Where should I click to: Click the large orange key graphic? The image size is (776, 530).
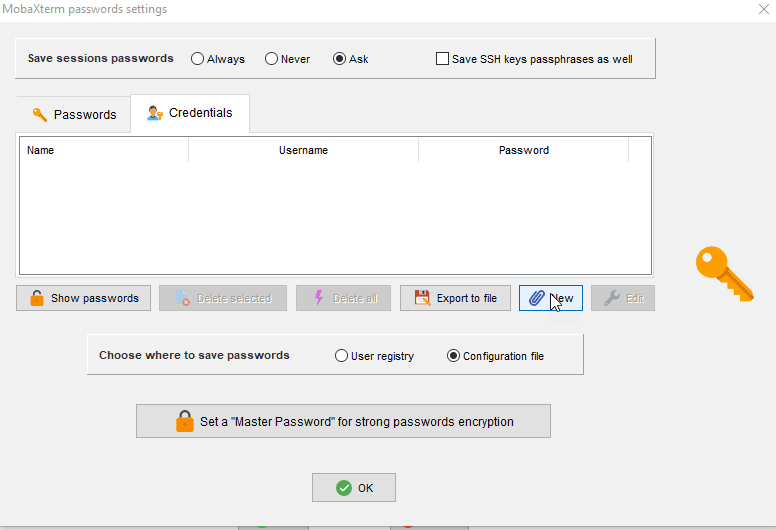coord(724,274)
